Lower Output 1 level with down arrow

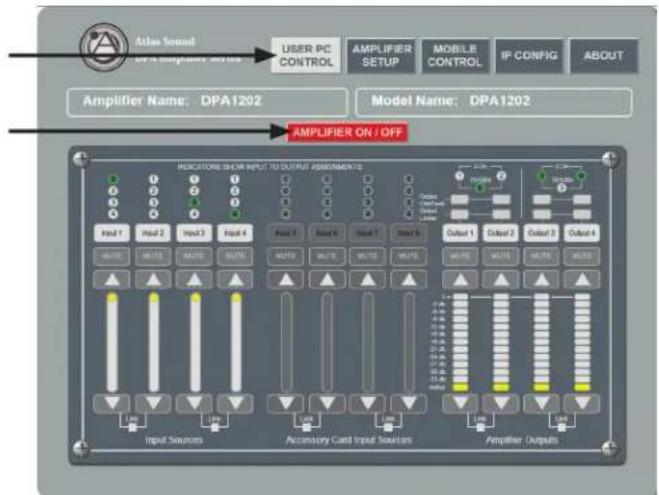(460, 403)
